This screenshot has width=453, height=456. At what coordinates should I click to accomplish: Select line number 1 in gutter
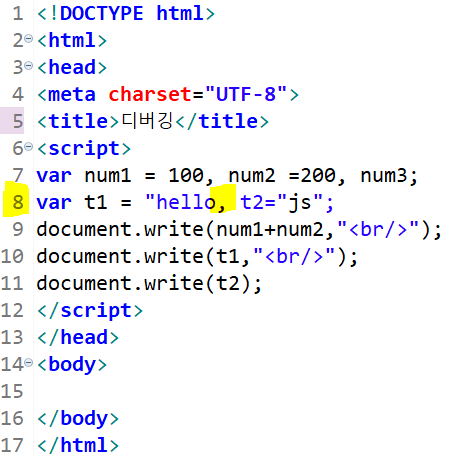(x=18, y=14)
